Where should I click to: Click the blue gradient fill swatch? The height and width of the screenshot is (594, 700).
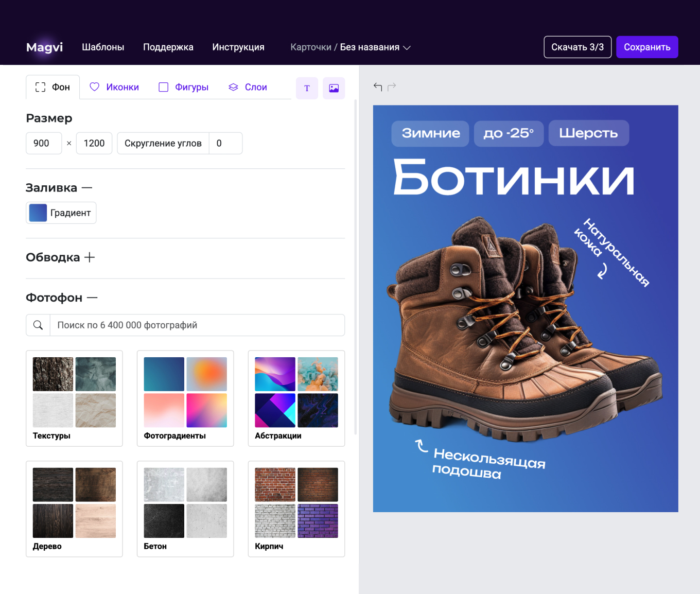point(38,213)
